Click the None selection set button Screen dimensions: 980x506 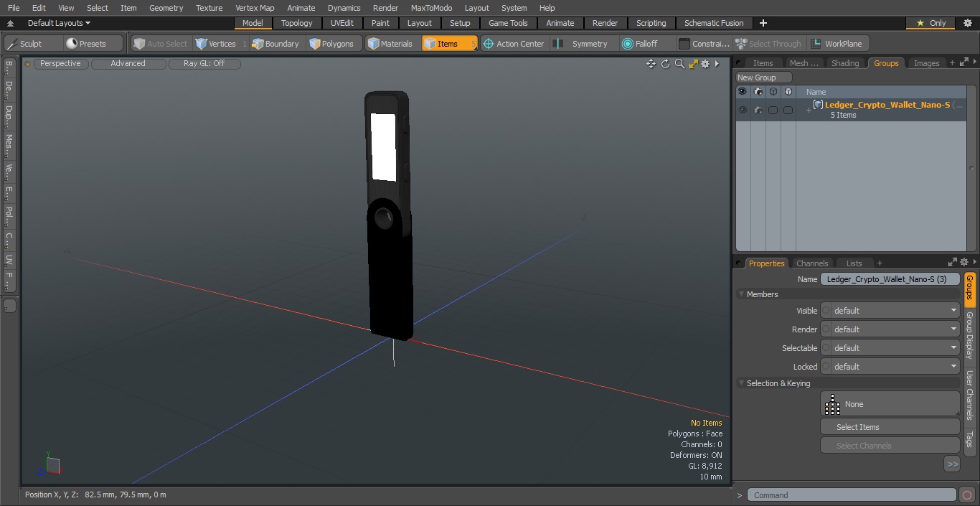[890, 404]
